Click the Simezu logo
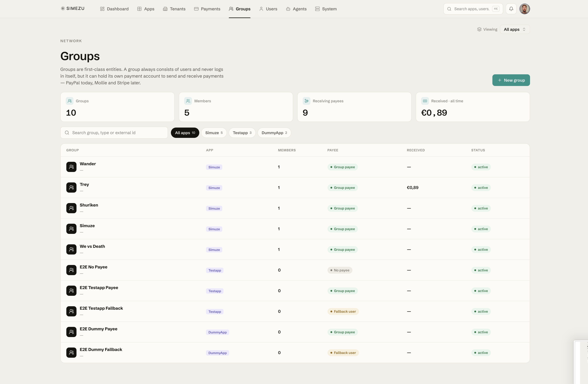This screenshot has height=384, width=588. [x=72, y=8]
